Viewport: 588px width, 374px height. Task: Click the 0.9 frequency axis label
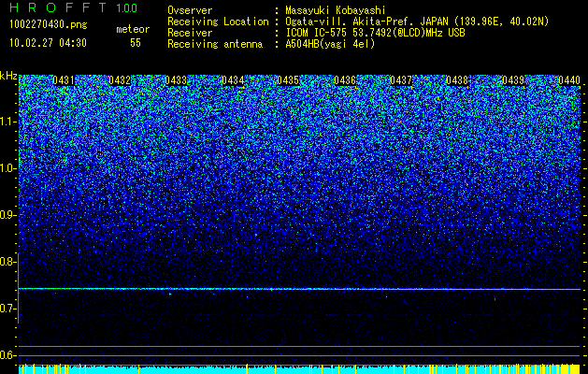(x=7, y=215)
